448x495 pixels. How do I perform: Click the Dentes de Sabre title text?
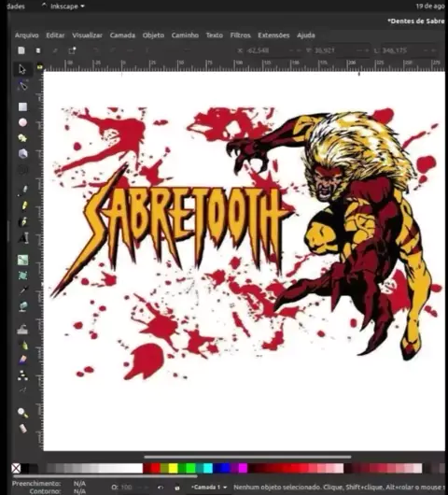(416, 21)
